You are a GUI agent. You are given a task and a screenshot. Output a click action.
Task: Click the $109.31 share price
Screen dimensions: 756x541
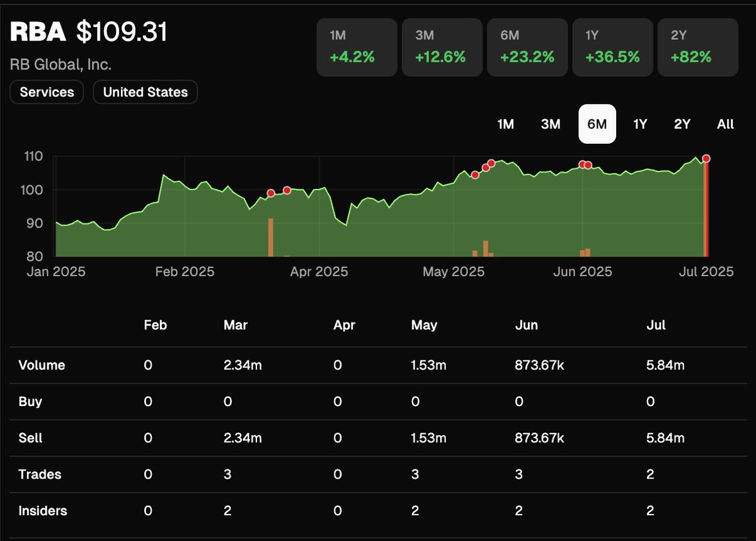pyautogui.click(x=122, y=33)
